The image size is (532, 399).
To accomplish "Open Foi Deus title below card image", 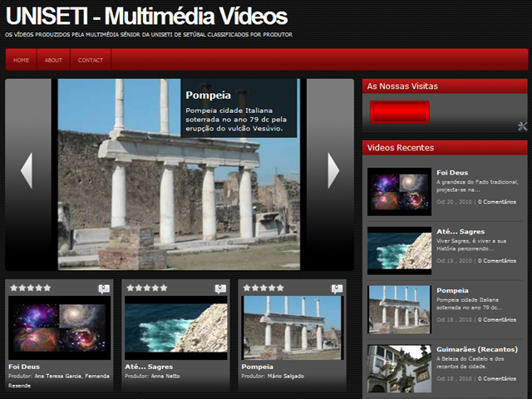I will coord(24,367).
